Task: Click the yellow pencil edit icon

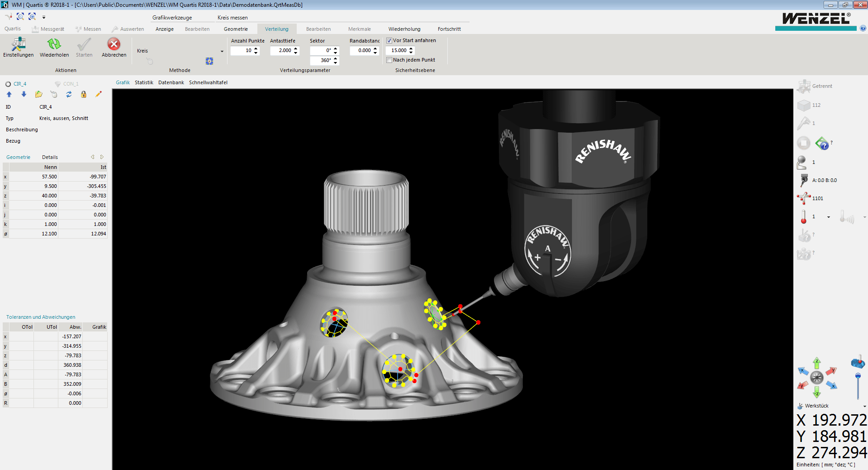Action: point(99,94)
